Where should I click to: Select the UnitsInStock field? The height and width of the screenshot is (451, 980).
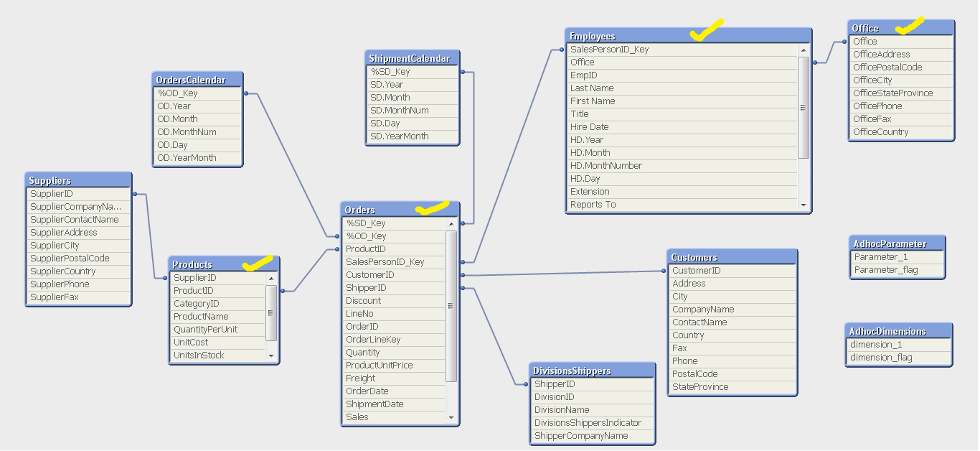[x=218, y=355]
